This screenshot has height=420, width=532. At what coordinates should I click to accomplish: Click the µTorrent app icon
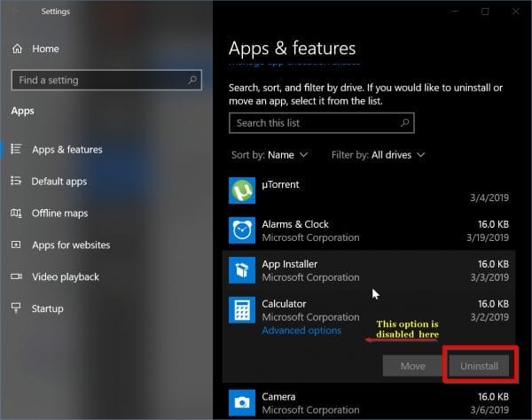pyautogui.click(x=242, y=191)
